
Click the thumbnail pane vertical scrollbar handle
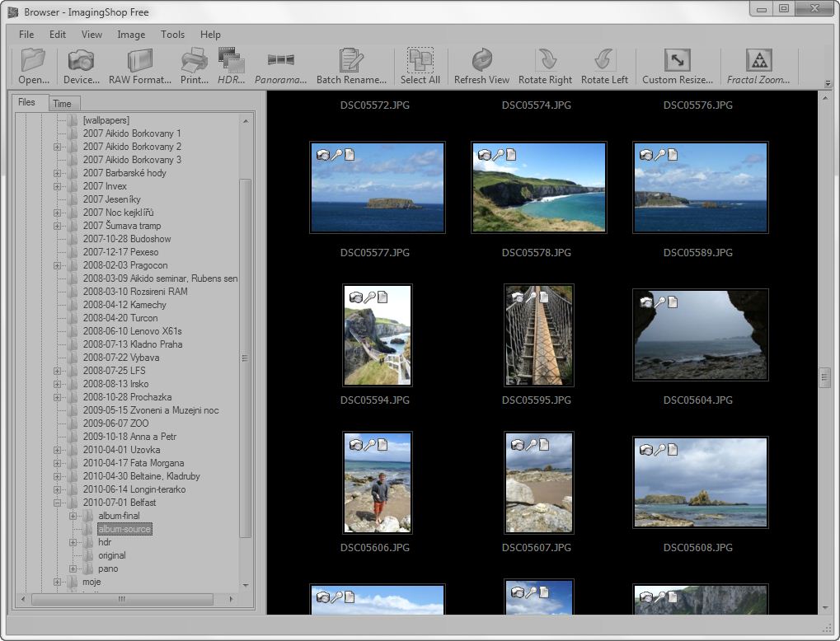click(824, 377)
